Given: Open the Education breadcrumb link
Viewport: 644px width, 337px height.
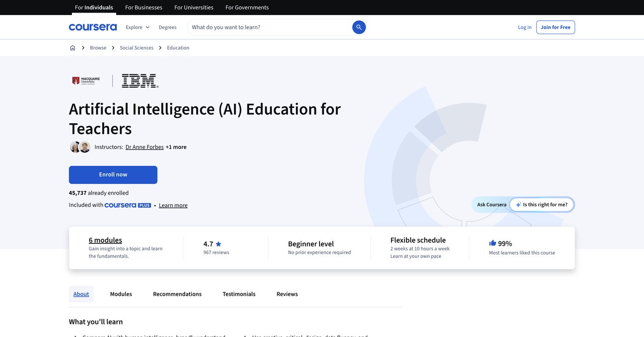Looking at the screenshot, I should point(178,48).
